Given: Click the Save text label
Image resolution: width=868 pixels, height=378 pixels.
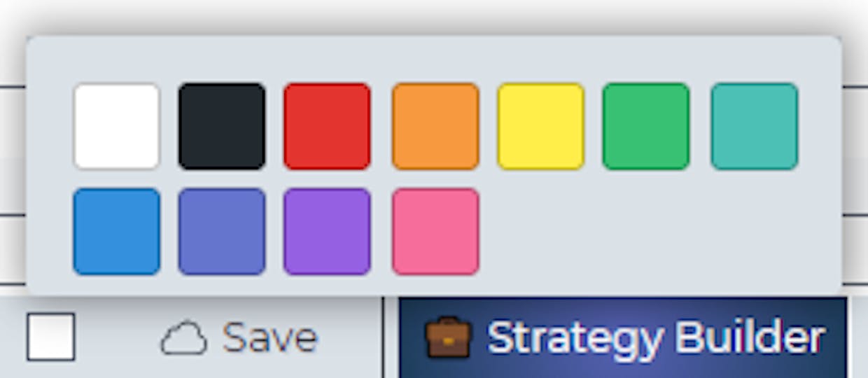Looking at the screenshot, I should [x=270, y=338].
